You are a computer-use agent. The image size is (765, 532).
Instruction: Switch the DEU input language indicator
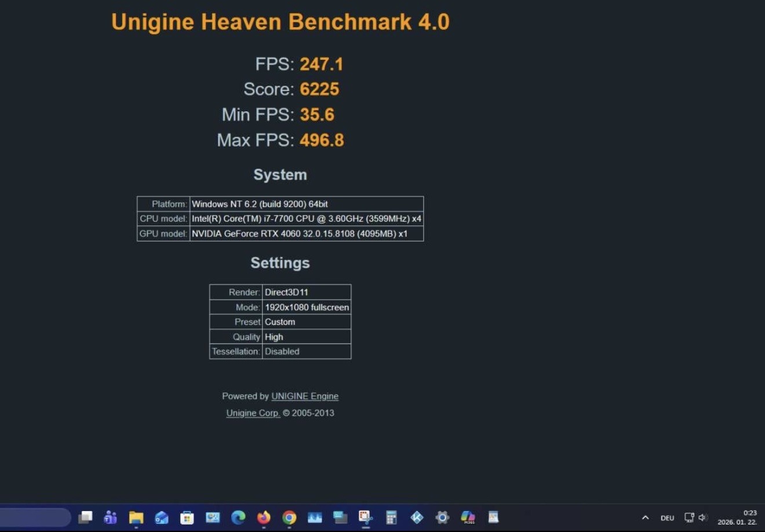click(668, 518)
